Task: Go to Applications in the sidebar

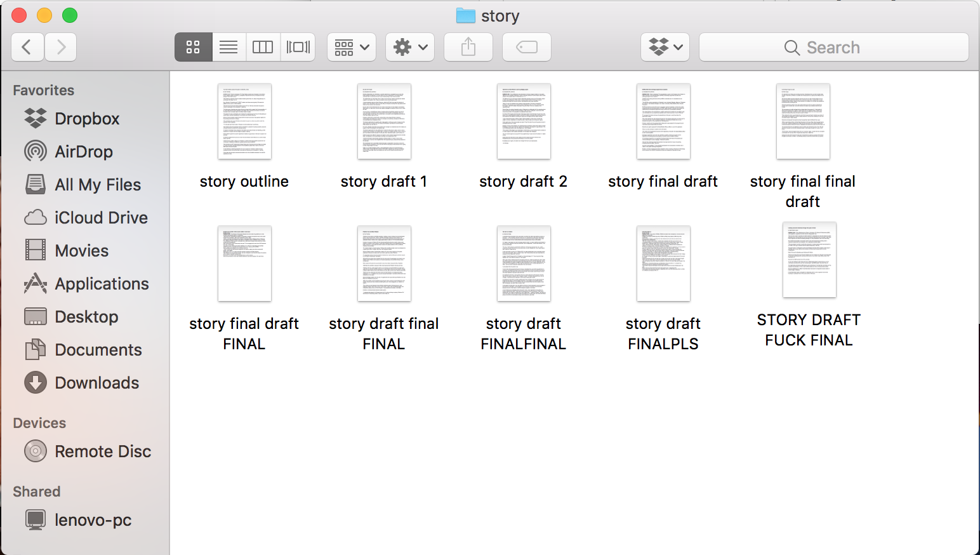Action: (x=102, y=284)
